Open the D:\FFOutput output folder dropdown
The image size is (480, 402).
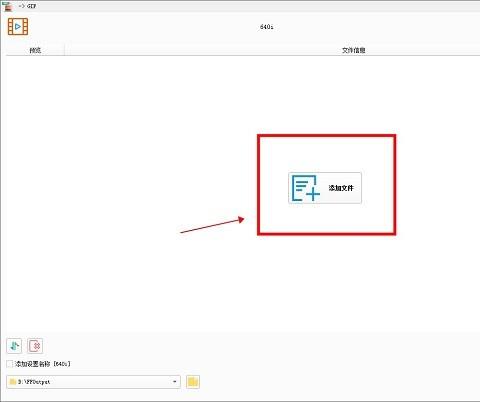[93, 382]
